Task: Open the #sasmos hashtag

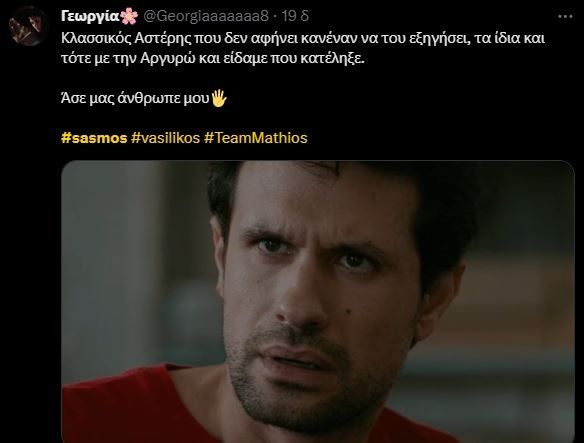Action: 94,138
